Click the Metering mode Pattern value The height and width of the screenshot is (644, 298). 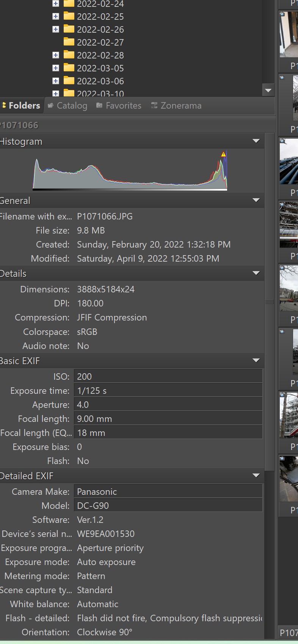coord(91,576)
